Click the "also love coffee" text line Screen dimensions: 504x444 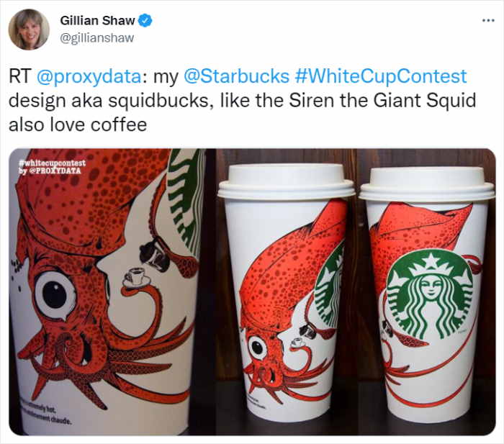click(78, 124)
